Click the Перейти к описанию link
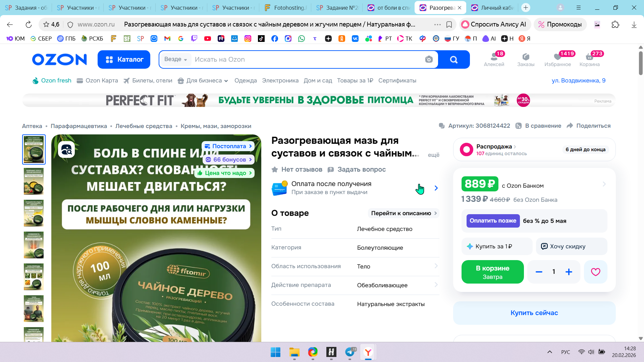Image resolution: width=644 pixels, height=362 pixels. click(404, 213)
